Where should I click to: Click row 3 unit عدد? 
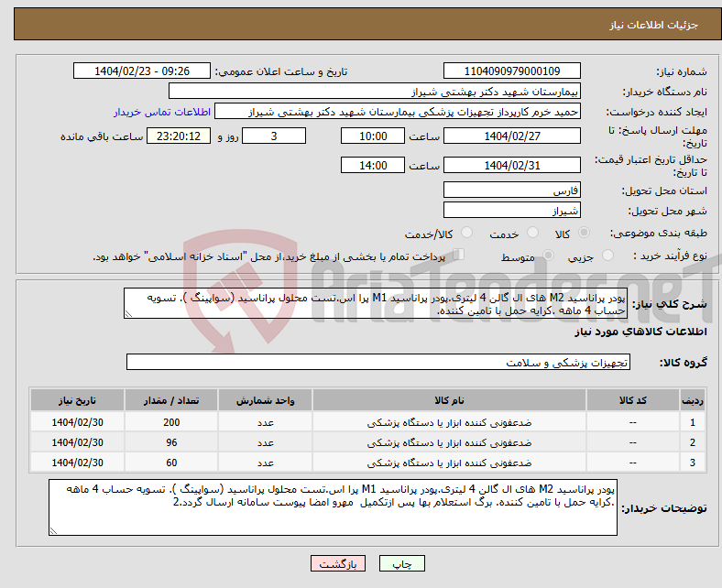(265, 463)
